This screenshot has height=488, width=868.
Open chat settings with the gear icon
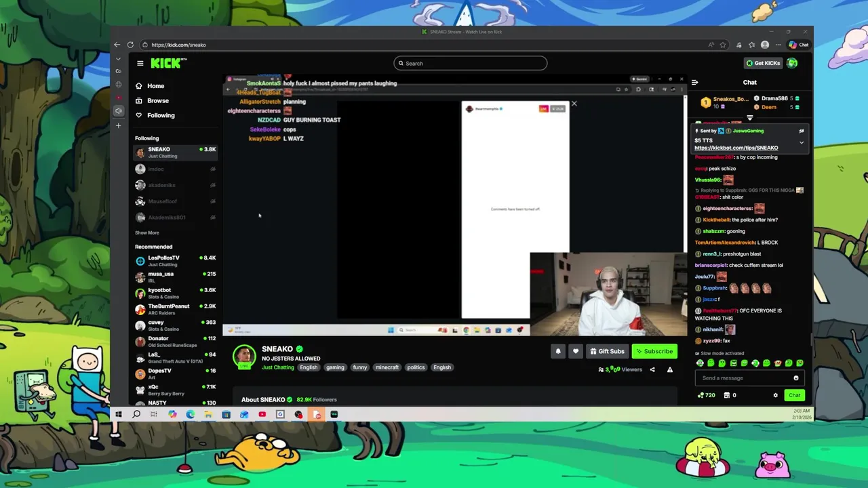coord(776,395)
